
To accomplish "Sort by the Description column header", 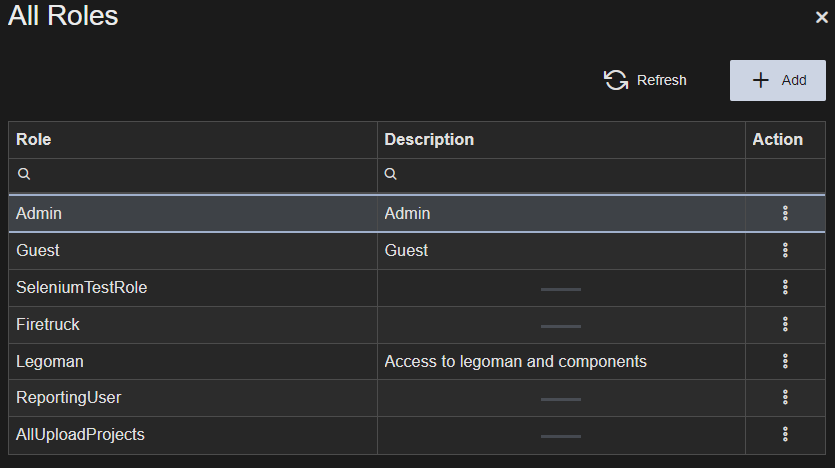I will click(x=429, y=140).
